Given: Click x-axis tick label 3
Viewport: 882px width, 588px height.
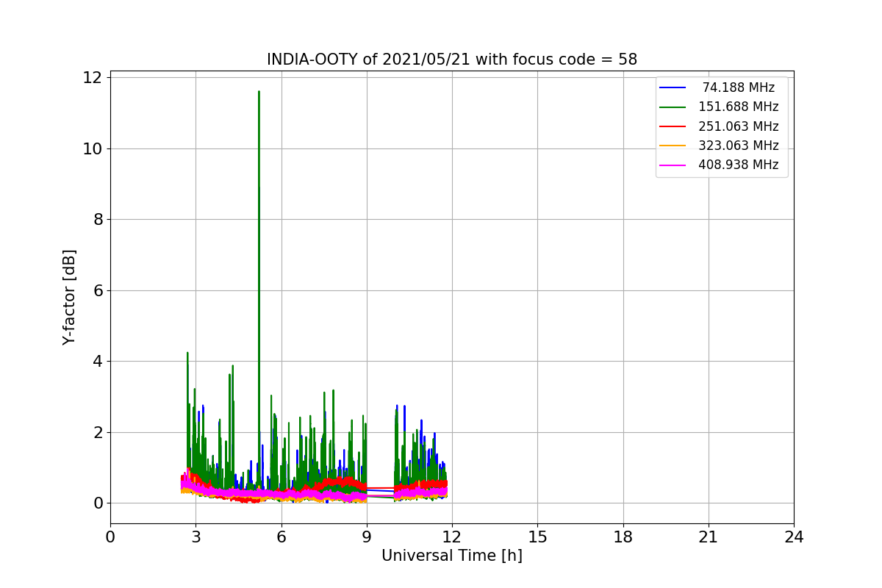Looking at the screenshot, I should (x=196, y=537).
